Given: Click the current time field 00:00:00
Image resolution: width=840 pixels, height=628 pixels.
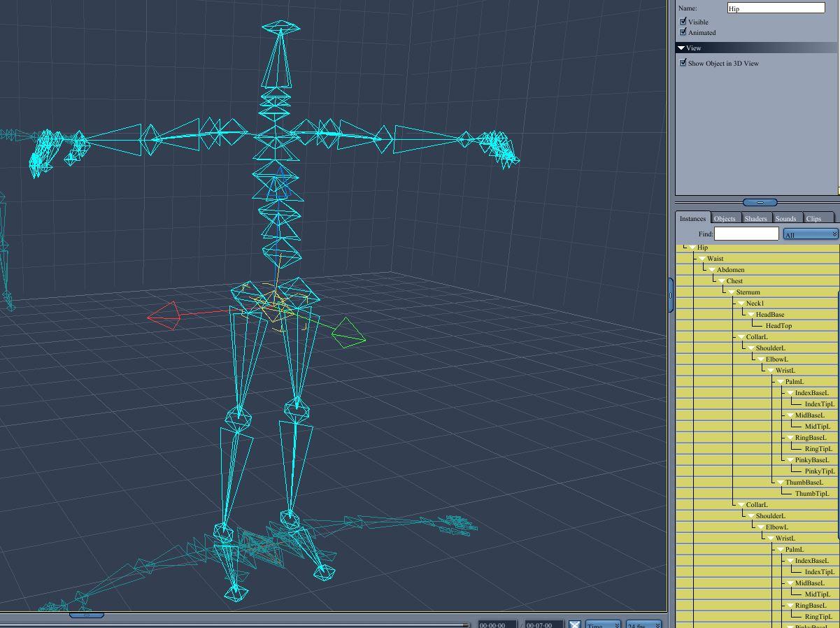Looking at the screenshot, I should (497, 625).
